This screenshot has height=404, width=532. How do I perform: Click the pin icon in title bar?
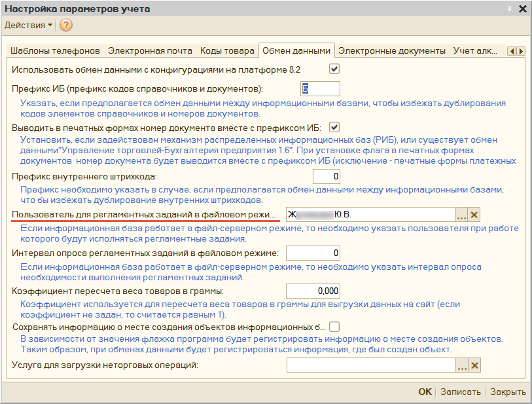[509, 9]
